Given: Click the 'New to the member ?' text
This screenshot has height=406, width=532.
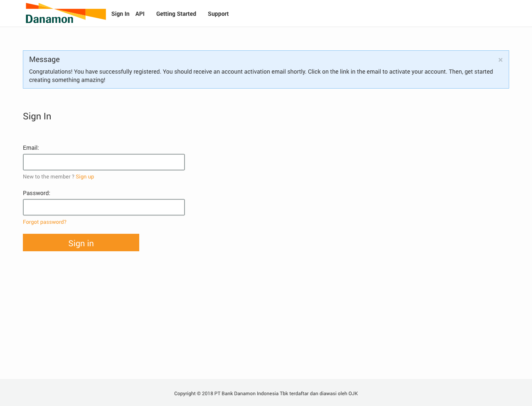Looking at the screenshot, I should [x=49, y=177].
